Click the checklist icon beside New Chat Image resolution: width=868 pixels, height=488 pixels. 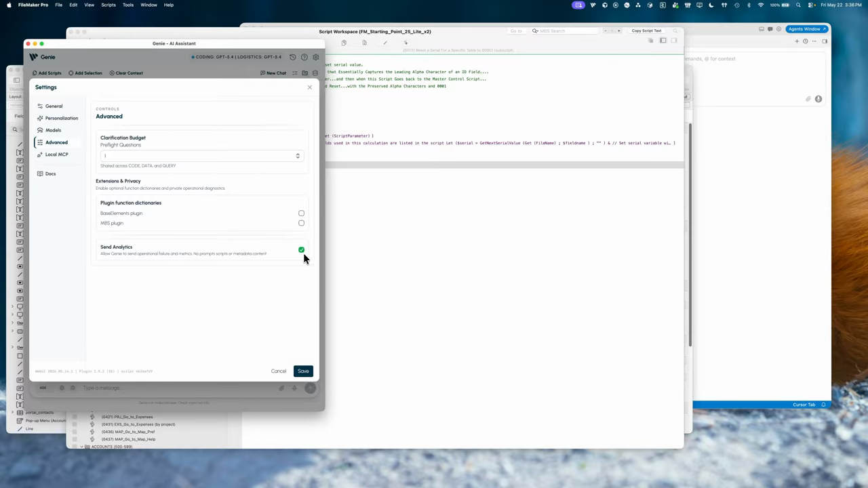[295, 73]
